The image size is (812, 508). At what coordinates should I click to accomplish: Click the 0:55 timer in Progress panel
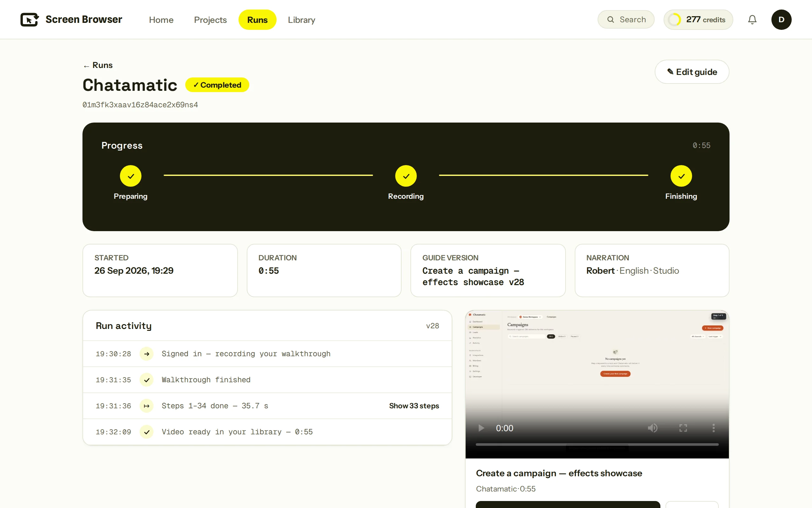[x=701, y=145]
